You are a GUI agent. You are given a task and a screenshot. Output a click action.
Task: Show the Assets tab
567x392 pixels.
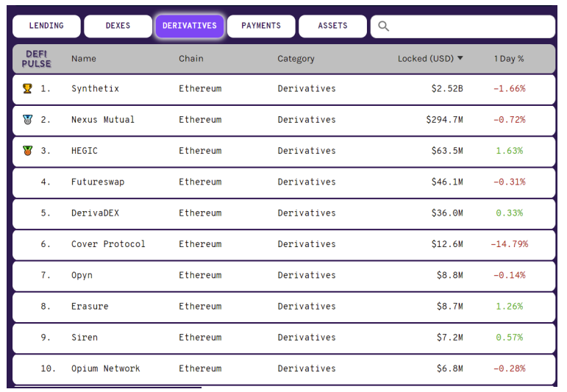pyautogui.click(x=332, y=26)
